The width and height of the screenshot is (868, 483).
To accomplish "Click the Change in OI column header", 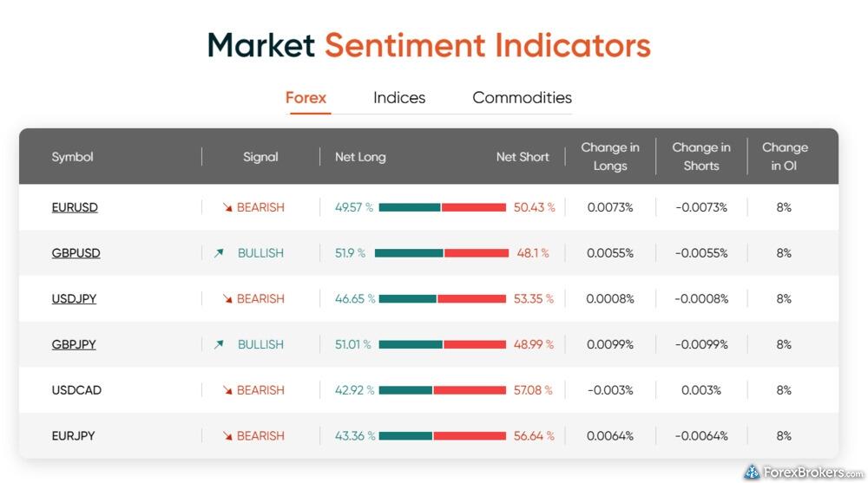I will [785, 157].
